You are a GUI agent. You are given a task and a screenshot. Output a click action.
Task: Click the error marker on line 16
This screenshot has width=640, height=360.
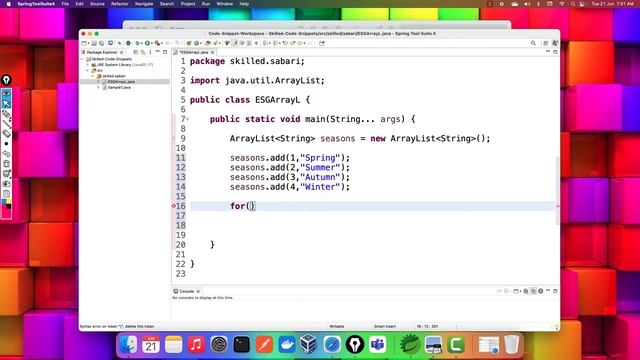pyautogui.click(x=174, y=206)
